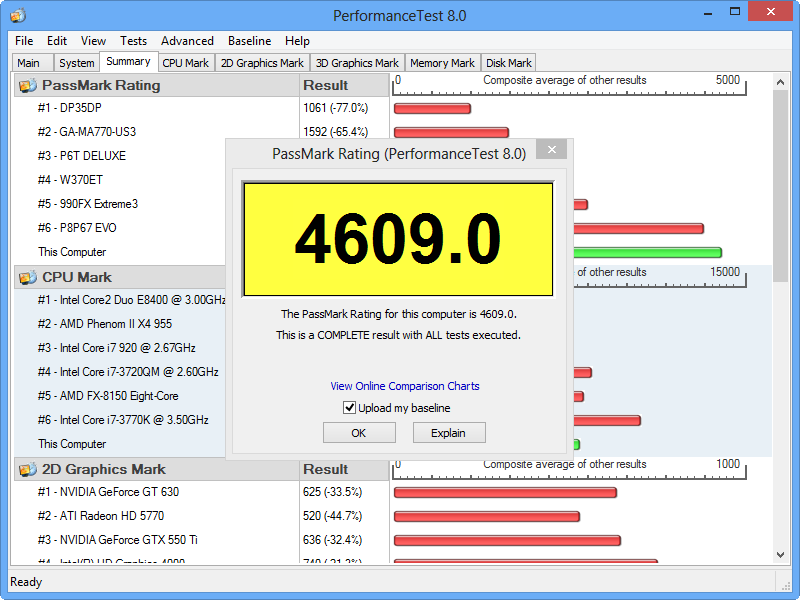Open the 3D Graphics Mark tab
800x600 pixels.
(357, 63)
